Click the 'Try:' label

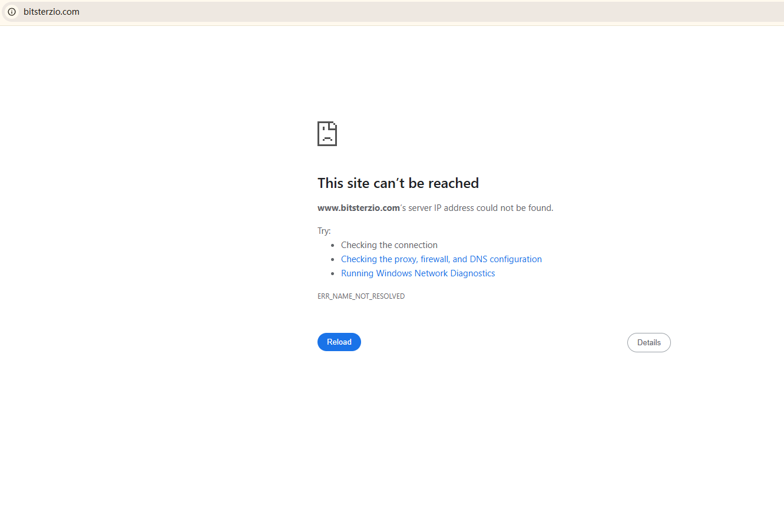(324, 231)
